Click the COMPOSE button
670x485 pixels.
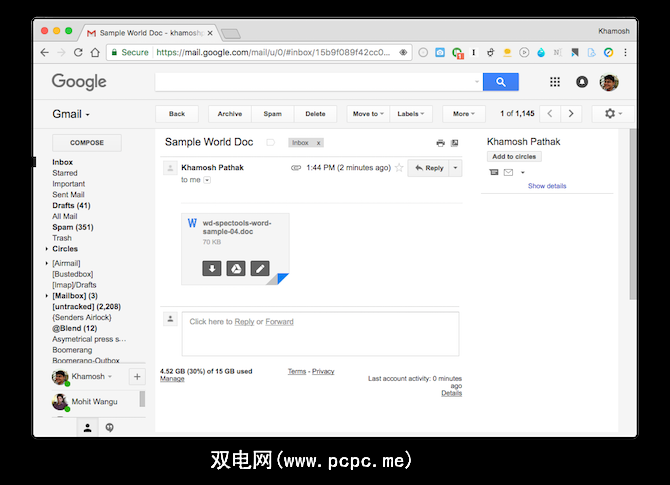[87, 143]
